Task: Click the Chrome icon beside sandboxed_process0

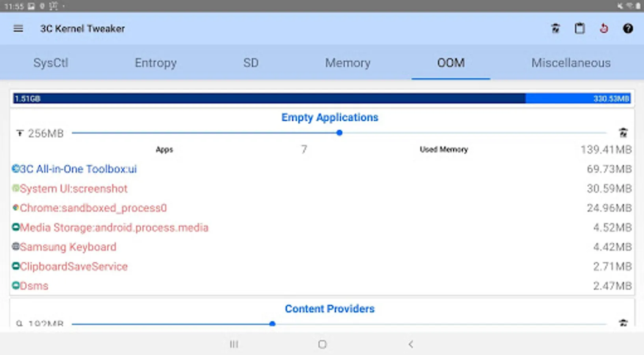Action: [x=15, y=207]
